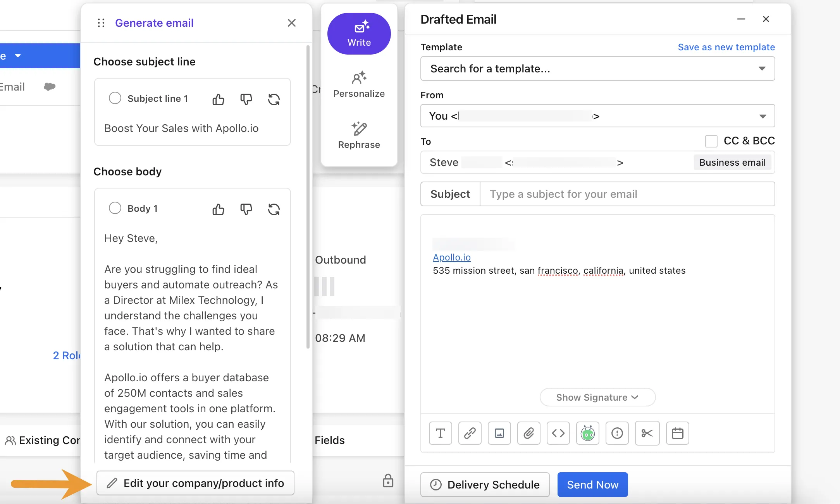This screenshot has height=504, width=840.
Task: Expand the From address dropdown
Action: (763, 116)
